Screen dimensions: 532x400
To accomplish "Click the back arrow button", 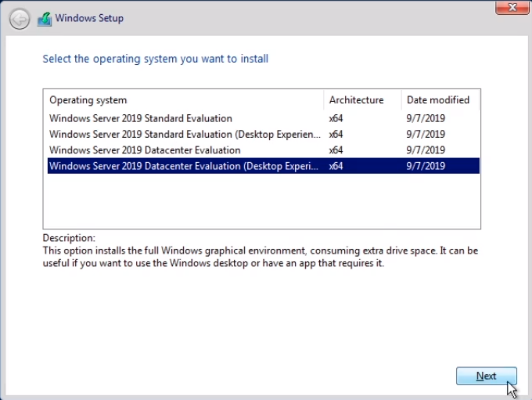I will [x=20, y=19].
